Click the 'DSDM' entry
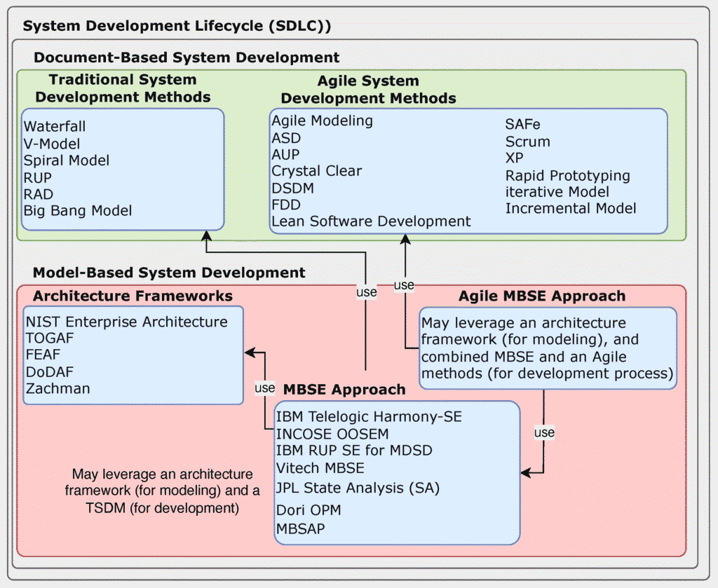The width and height of the screenshot is (718, 588). pyautogui.click(x=293, y=188)
